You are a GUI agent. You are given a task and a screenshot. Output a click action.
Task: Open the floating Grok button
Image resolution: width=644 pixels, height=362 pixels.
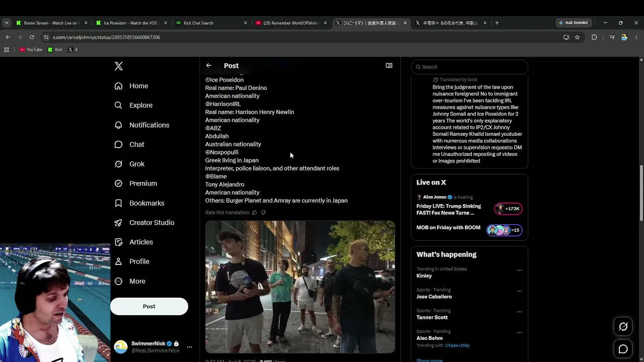point(623,327)
